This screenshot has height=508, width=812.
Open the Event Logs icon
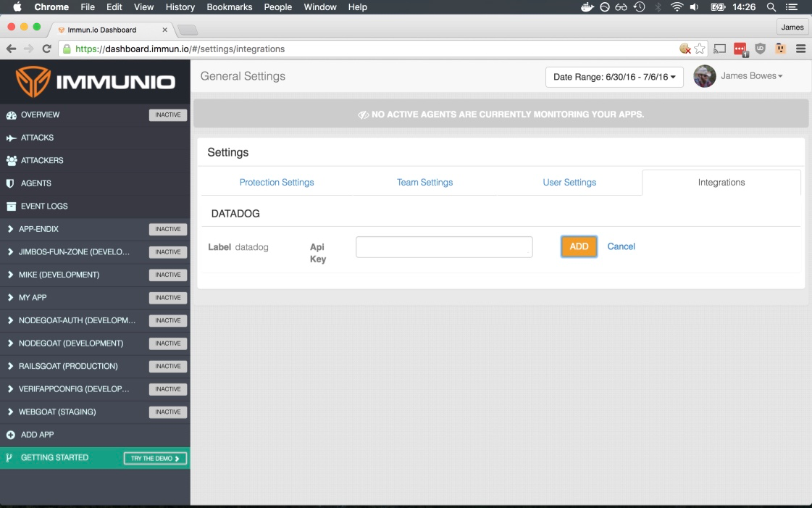click(12, 206)
